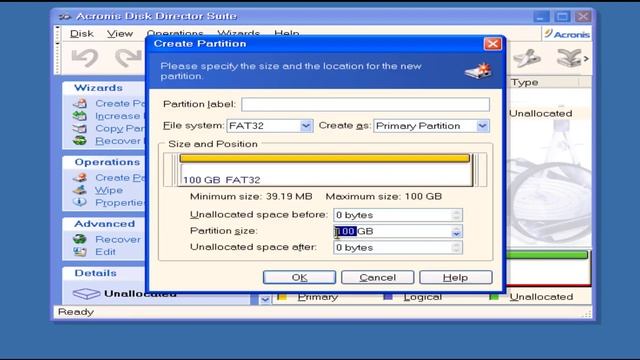Close the Create Partition dialog
The image size is (640, 360).
tap(493, 44)
